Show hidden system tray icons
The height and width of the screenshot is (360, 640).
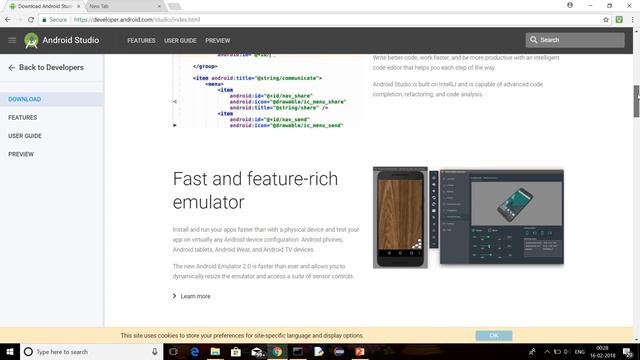click(547, 351)
